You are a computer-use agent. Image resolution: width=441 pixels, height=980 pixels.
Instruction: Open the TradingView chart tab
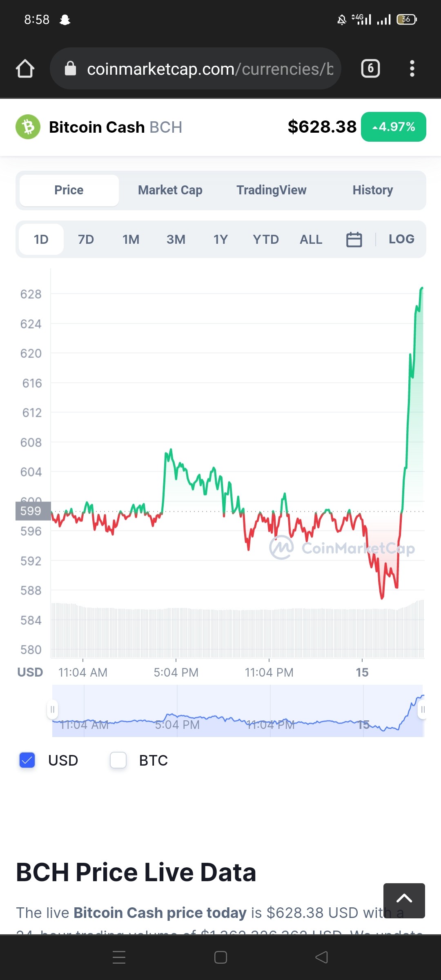pyautogui.click(x=272, y=190)
